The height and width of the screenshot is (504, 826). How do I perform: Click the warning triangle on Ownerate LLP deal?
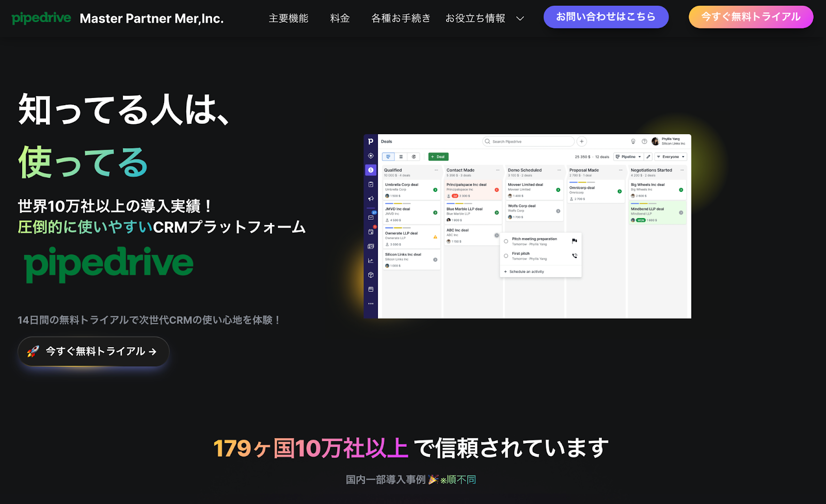point(435,237)
